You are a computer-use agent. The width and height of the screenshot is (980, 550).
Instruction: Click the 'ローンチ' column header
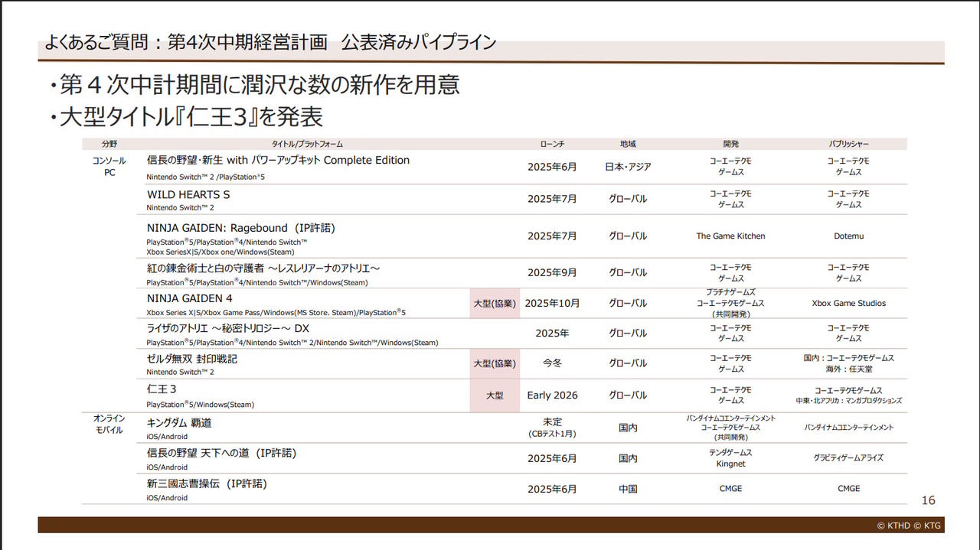point(552,144)
